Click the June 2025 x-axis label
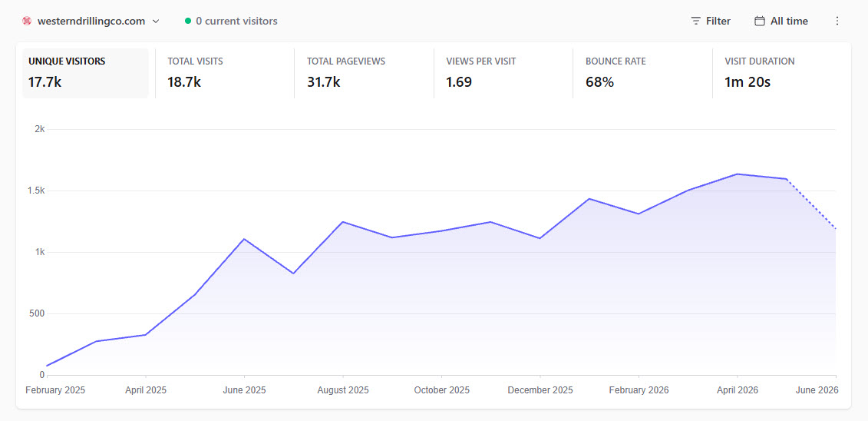 pos(244,390)
